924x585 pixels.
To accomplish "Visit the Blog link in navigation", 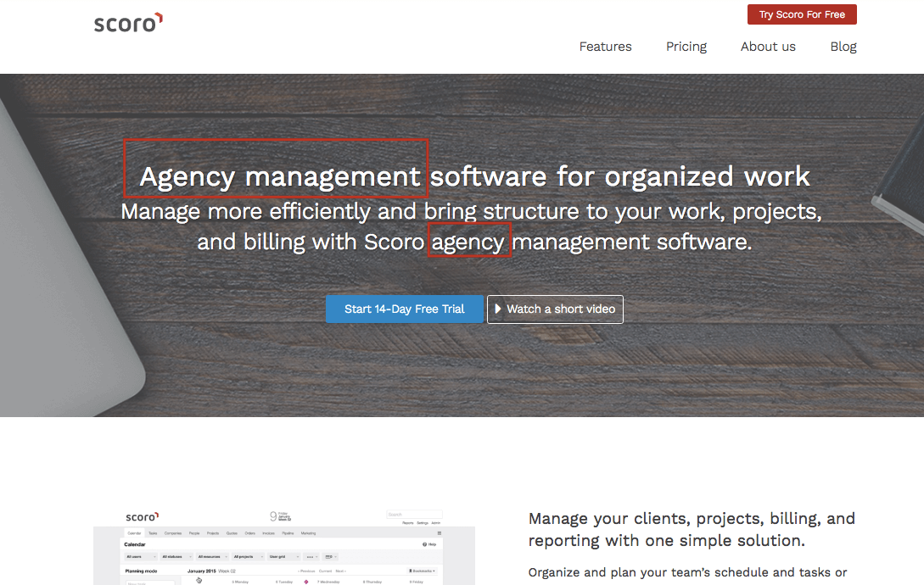I will (843, 47).
